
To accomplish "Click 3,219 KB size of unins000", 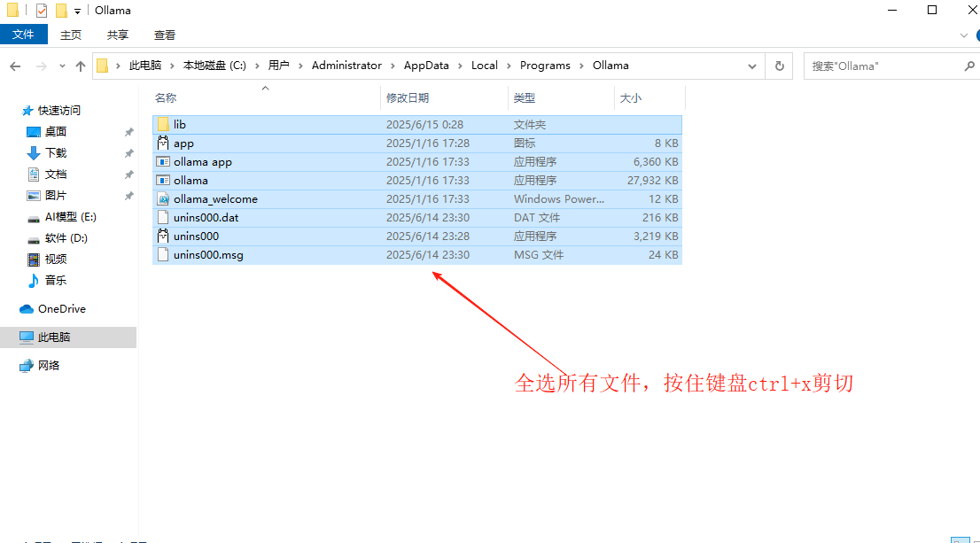I will pos(656,237).
